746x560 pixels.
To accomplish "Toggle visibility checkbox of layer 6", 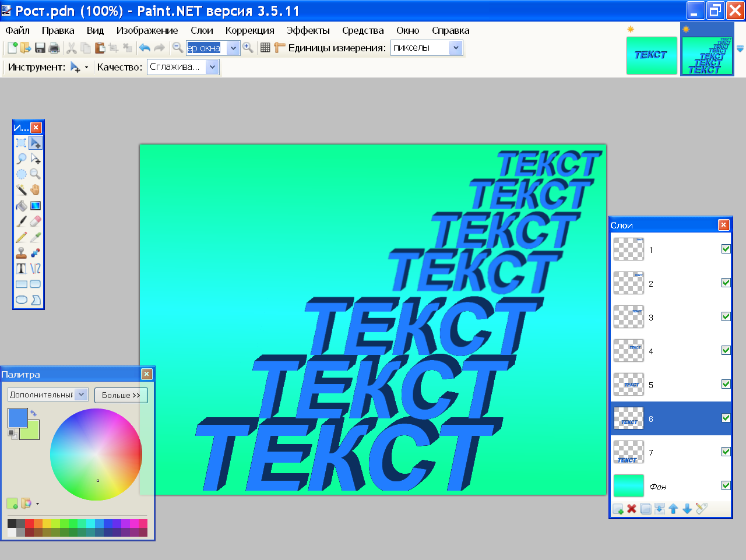I will pos(726,418).
